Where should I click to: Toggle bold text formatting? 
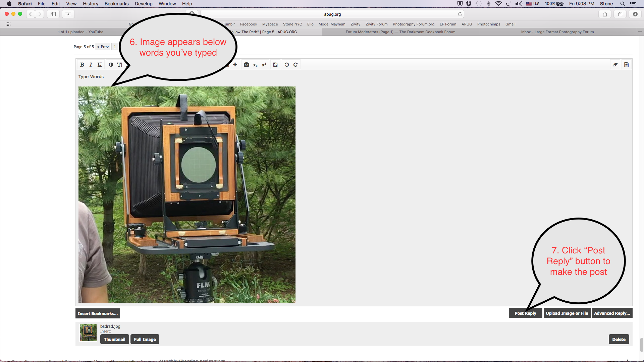82,64
